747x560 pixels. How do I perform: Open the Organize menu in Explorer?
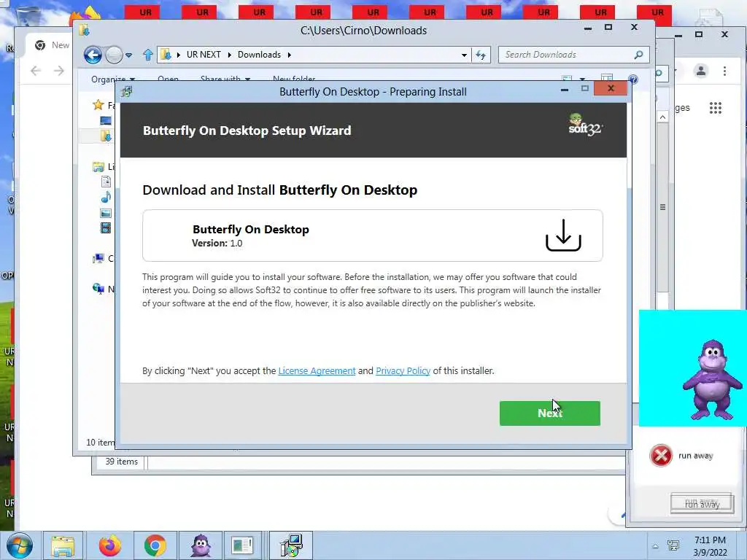(113, 79)
